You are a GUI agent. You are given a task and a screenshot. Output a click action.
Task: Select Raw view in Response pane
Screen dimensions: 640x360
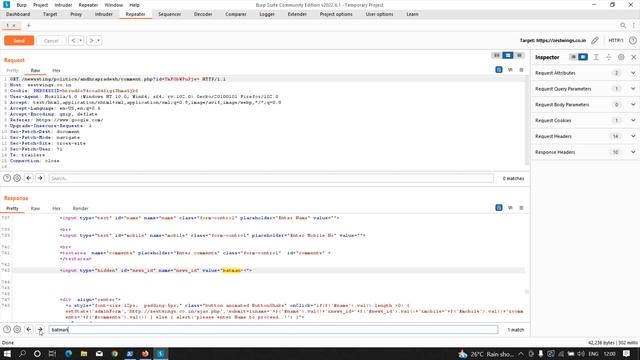point(36,209)
